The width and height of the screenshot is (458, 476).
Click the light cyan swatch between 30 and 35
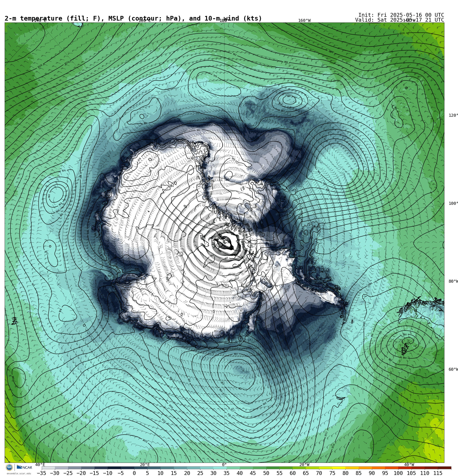pos(220,468)
